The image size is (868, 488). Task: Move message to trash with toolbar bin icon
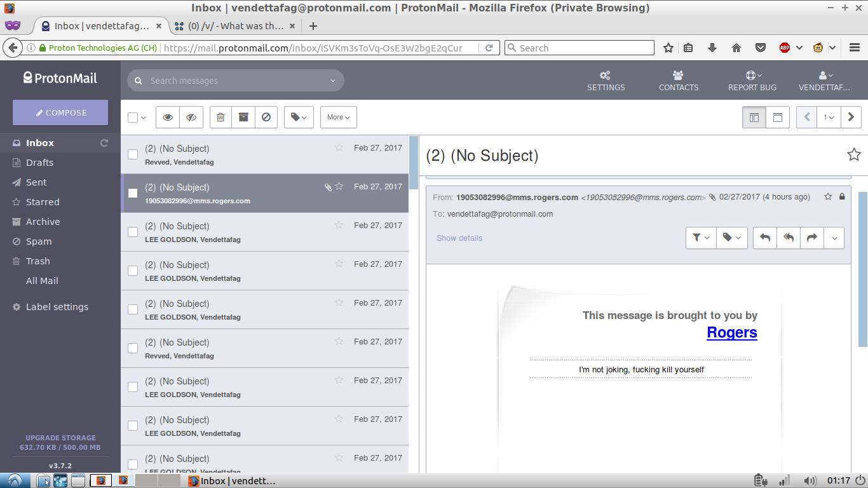pos(220,117)
